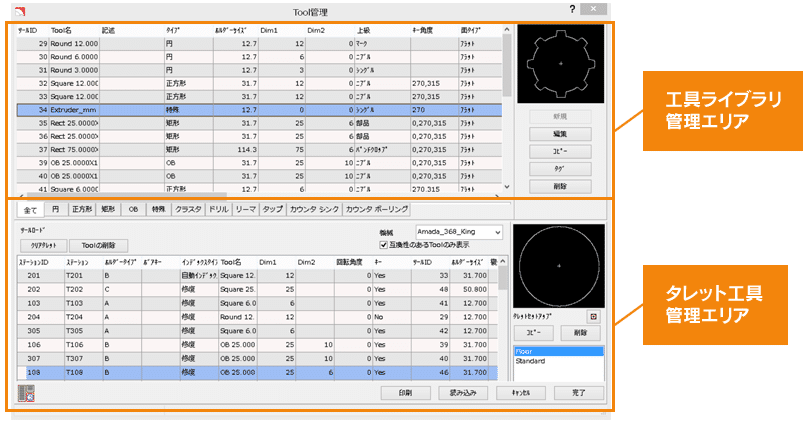Select tool ID 39 OB 25.0000 row
The height and width of the screenshot is (423, 810).
click(259, 163)
